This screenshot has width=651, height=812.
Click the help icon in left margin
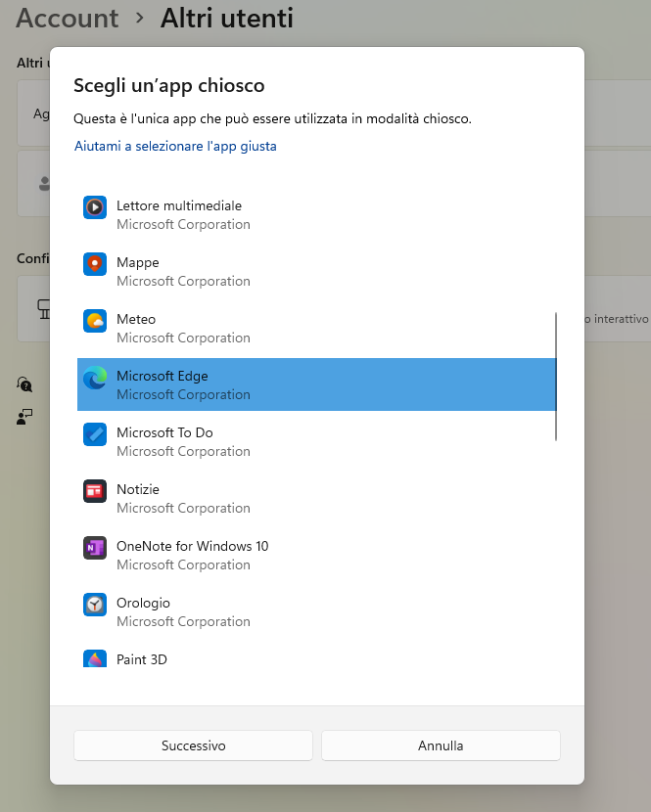(24, 384)
